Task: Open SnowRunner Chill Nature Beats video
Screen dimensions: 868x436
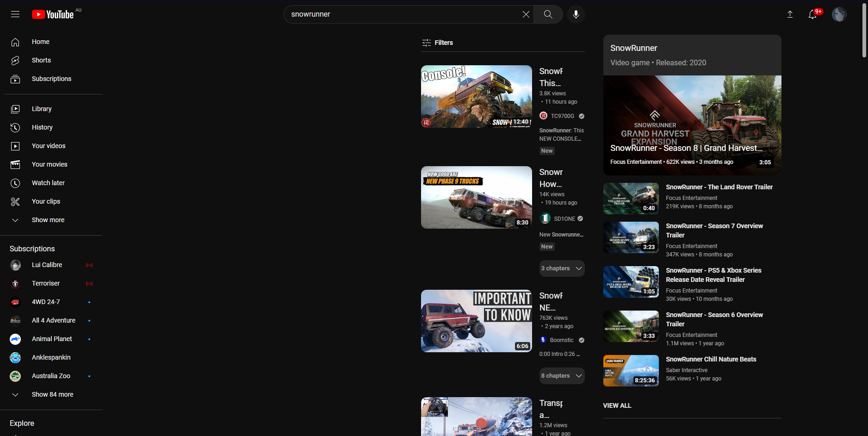Action: point(711,359)
